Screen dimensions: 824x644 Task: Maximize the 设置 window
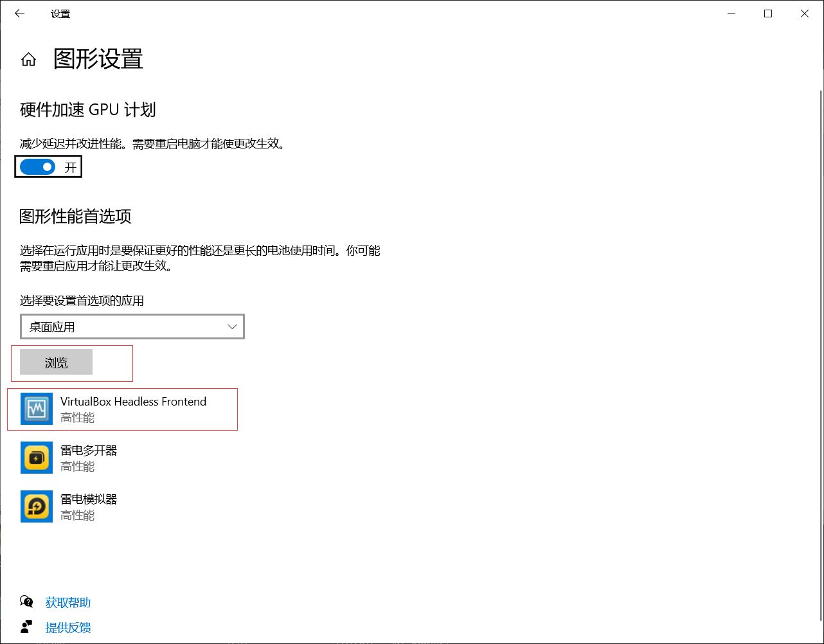(767, 13)
